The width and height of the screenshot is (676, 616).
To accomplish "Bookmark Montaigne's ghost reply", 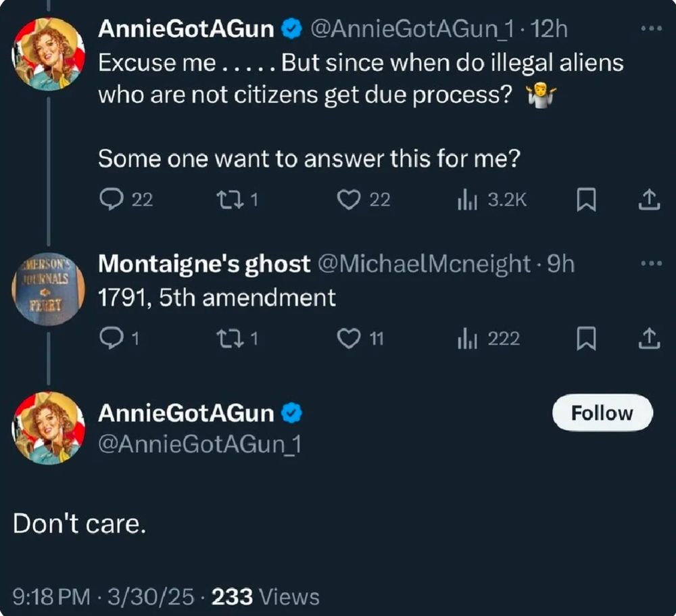I will click(585, 339).
